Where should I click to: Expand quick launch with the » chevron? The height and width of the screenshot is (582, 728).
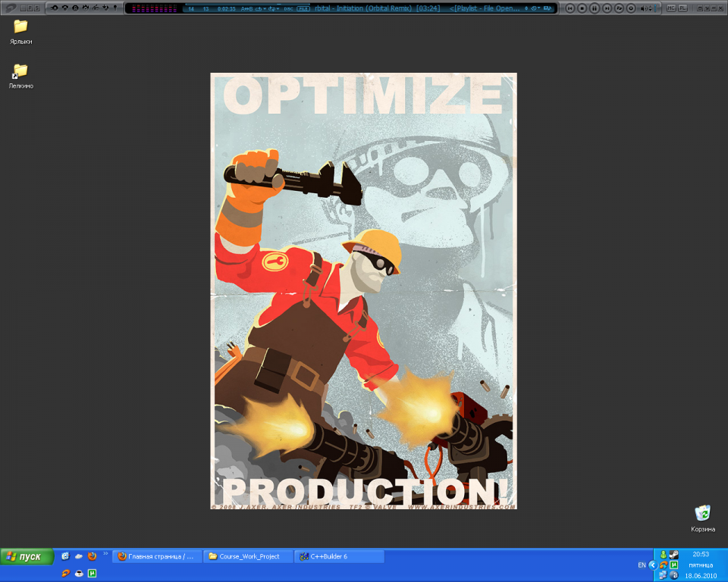tap(105, 553)
